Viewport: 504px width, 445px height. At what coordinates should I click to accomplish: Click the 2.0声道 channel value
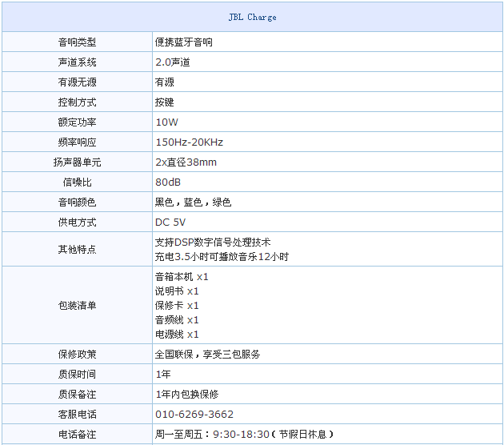tap(172, 62)
